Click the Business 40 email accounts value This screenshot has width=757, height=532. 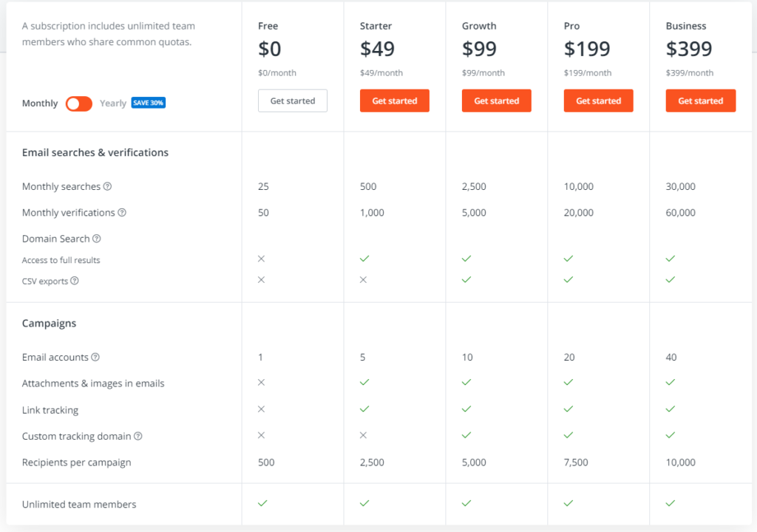[671, 357]
